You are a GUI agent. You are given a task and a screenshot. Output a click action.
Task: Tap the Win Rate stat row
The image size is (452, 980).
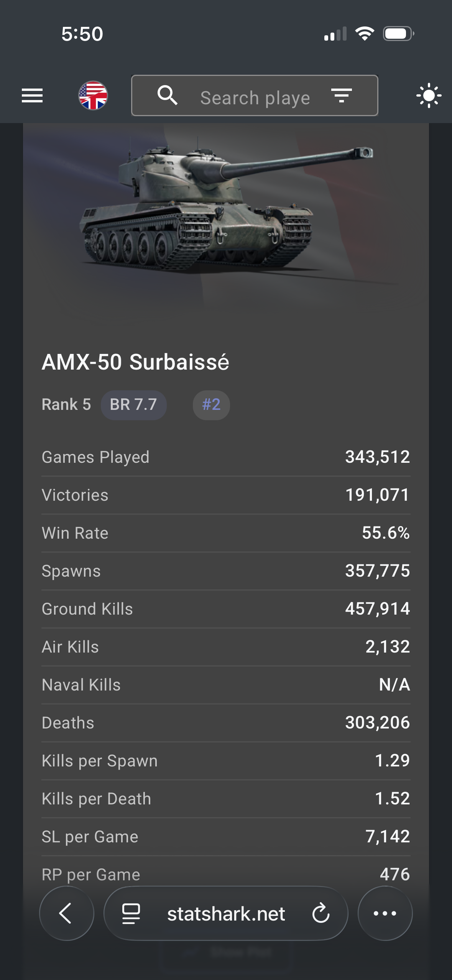(x=226, y=533)
